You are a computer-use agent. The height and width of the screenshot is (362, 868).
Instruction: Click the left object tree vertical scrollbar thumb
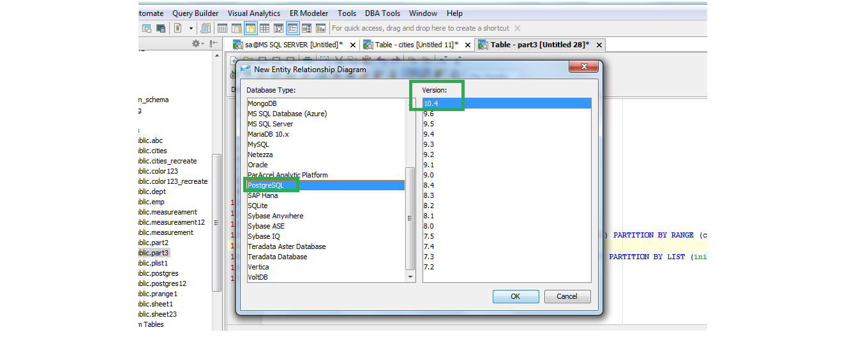(216, 222)
